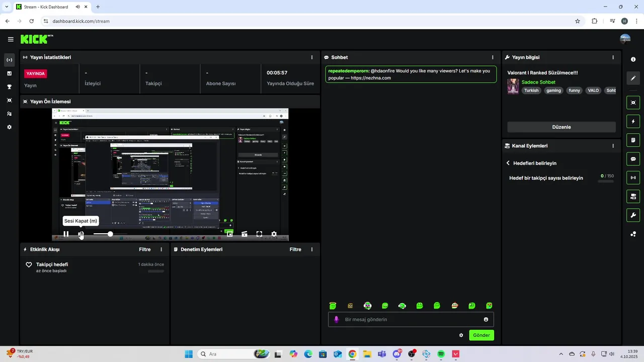Open emoji picker in the chat input
Image resolution: width=644 pixels, height=362 pixels.
point(486,319)
